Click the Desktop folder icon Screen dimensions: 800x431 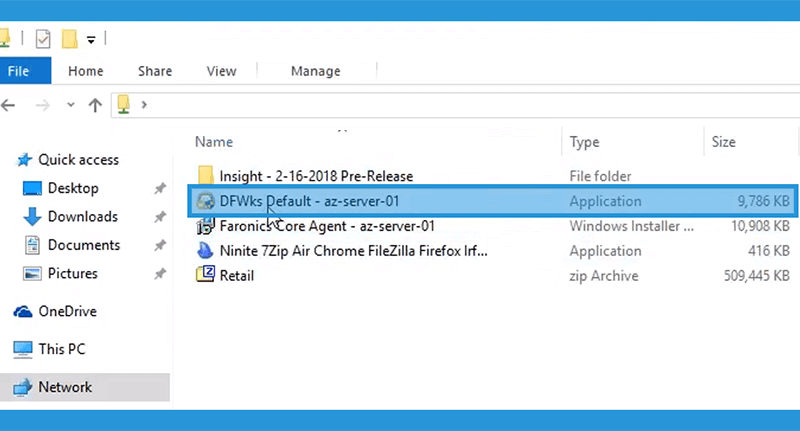[x=32, y=188]
